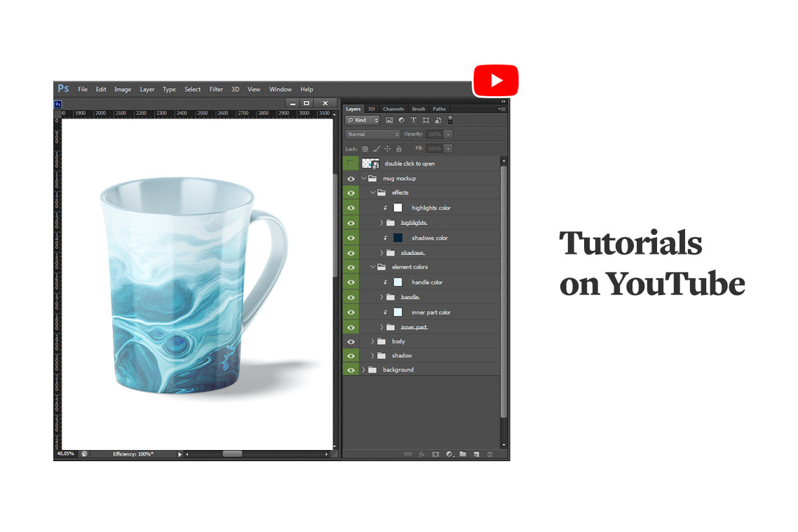This screenshot has width=798, height=532.
Task: Click the lock all padlock icon
Action: 399,149
